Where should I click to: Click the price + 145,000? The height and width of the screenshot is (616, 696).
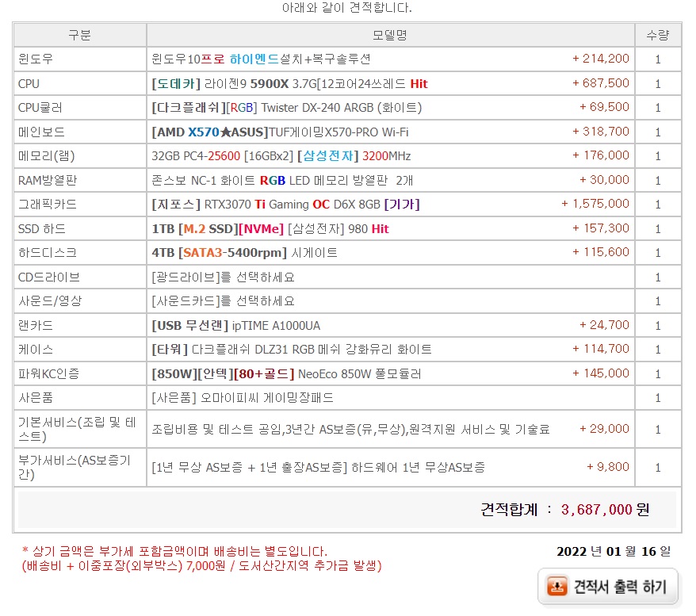[601, 373]
